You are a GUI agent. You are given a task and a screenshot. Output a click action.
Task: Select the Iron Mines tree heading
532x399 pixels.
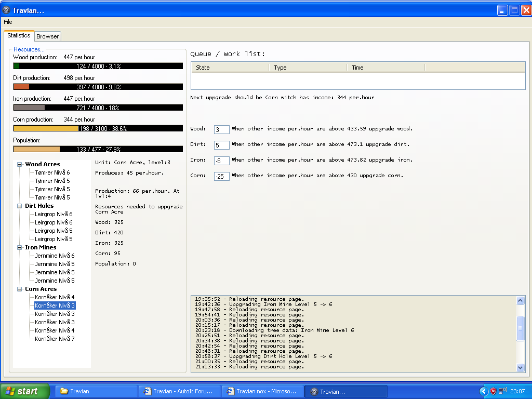[41, 248]
